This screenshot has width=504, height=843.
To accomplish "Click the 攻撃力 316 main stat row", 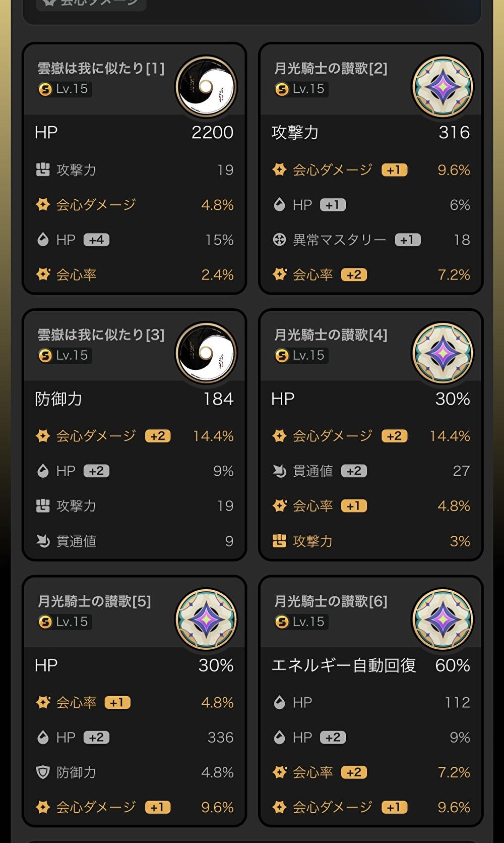I will pyautogui.click(x=370, y=132).
